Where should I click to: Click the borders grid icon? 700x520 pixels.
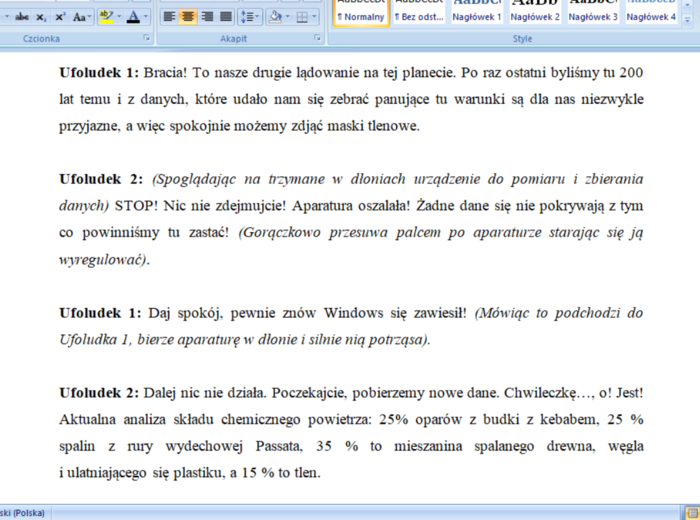(302, 17)
